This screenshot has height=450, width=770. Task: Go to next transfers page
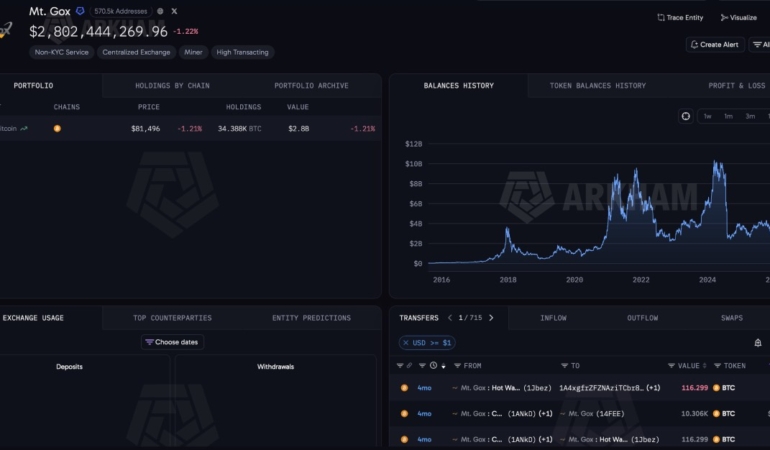pyautogui.click(x=491, y=318)
